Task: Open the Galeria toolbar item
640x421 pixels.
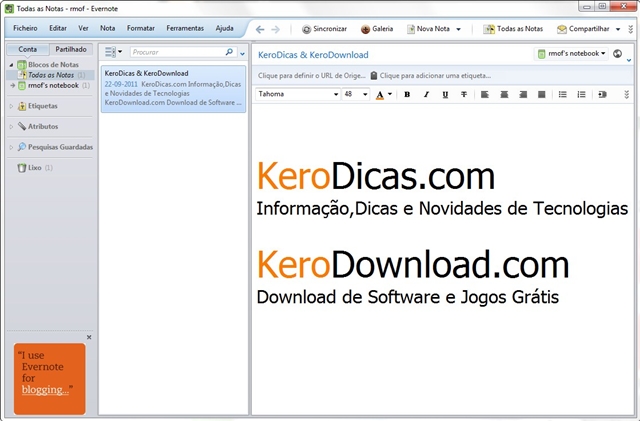Action: click(377, 29)
